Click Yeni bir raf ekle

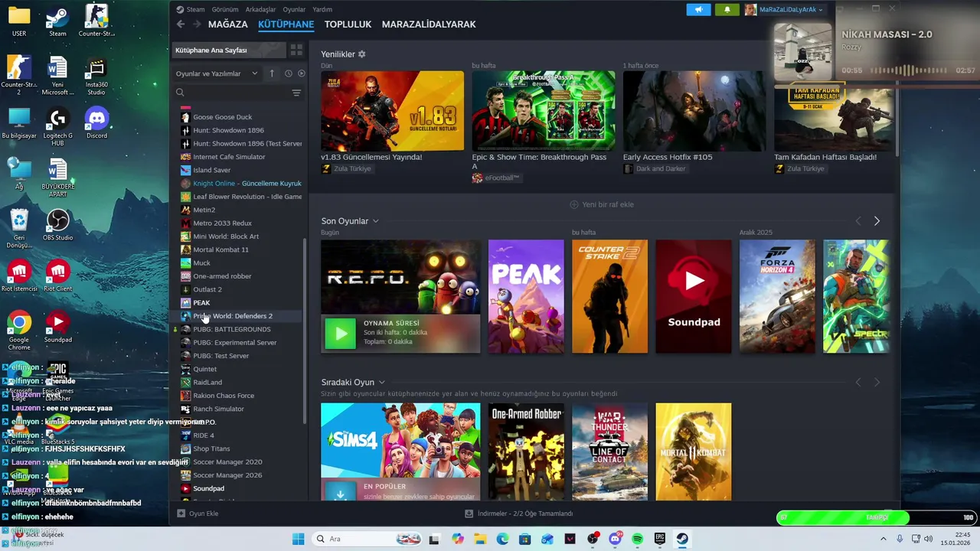point(602,204)
